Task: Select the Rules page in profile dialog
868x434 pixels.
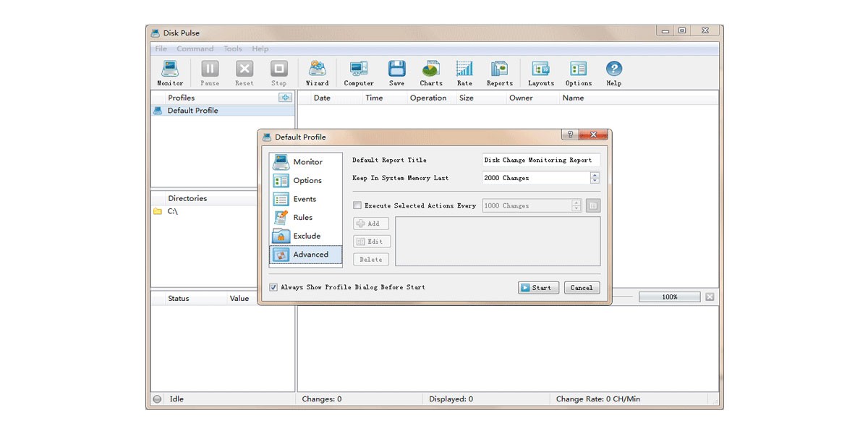Action: [x=306, y=218]
